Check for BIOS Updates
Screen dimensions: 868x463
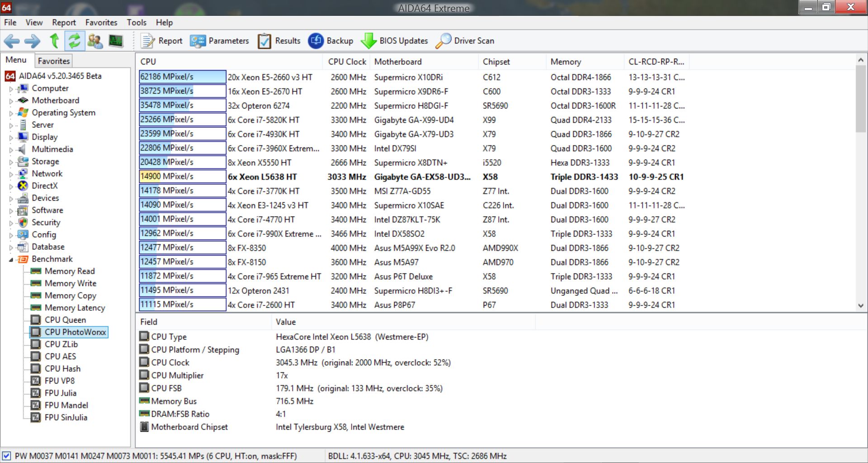(x=394, y=41)
